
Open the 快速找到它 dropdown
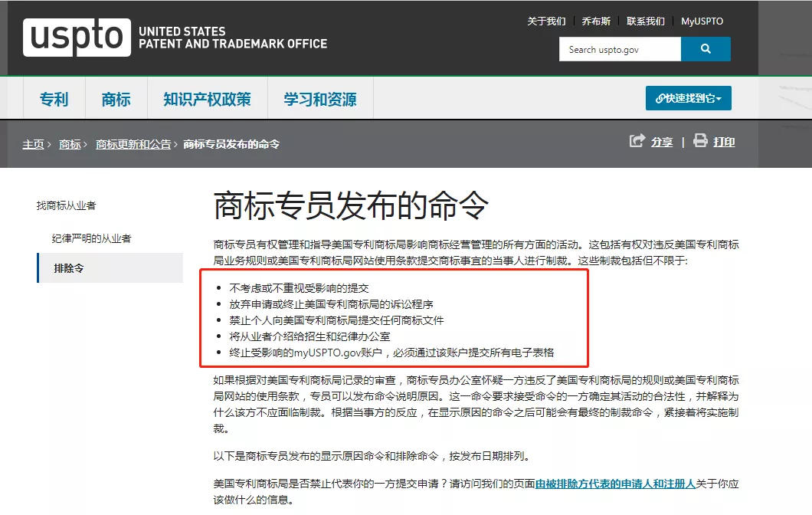688,98
